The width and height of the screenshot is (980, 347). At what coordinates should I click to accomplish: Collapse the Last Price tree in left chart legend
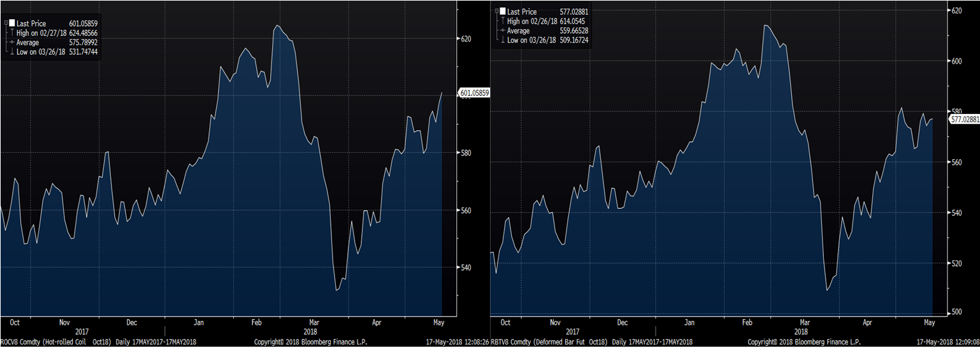[x=5, y=24]
